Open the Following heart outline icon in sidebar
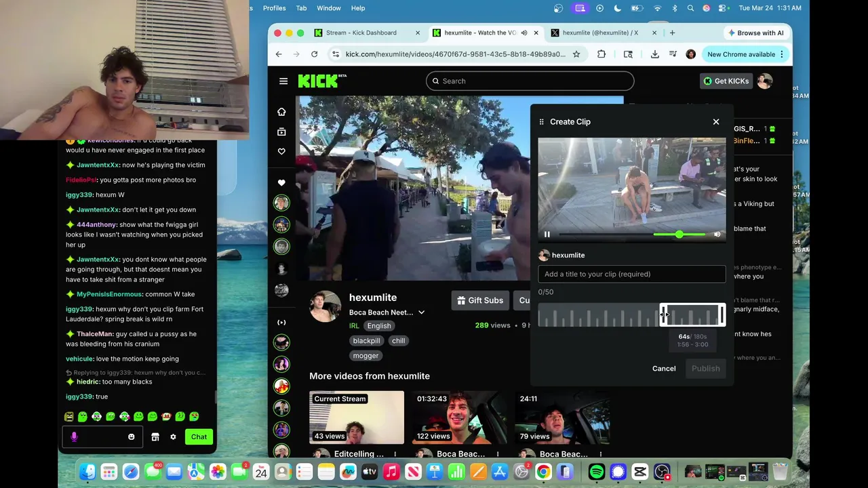The image size is (868, 488). (281, 152)
